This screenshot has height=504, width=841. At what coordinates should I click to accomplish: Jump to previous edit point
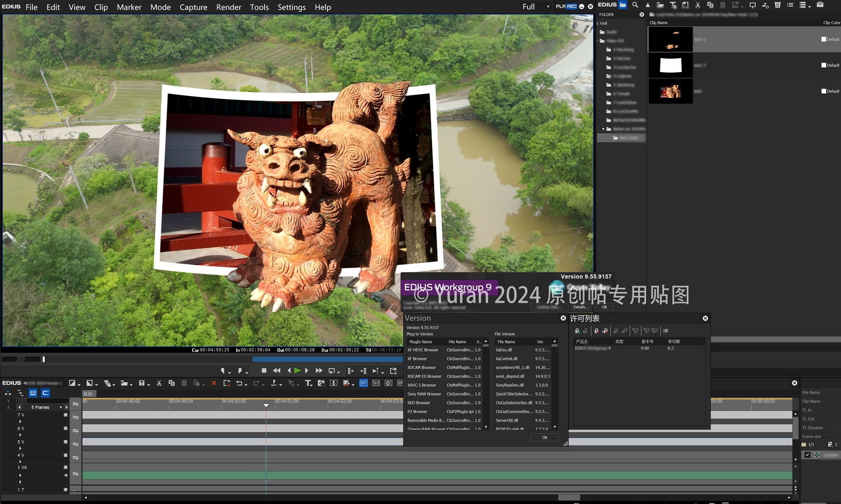[350, 371]
